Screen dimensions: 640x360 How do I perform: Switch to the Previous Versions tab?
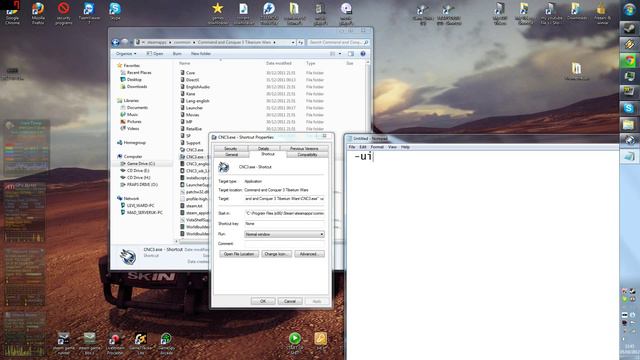click(304, 149)
